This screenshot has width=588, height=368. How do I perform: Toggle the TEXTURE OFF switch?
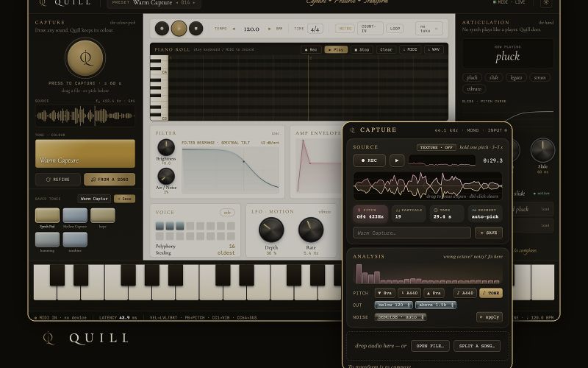436,147
